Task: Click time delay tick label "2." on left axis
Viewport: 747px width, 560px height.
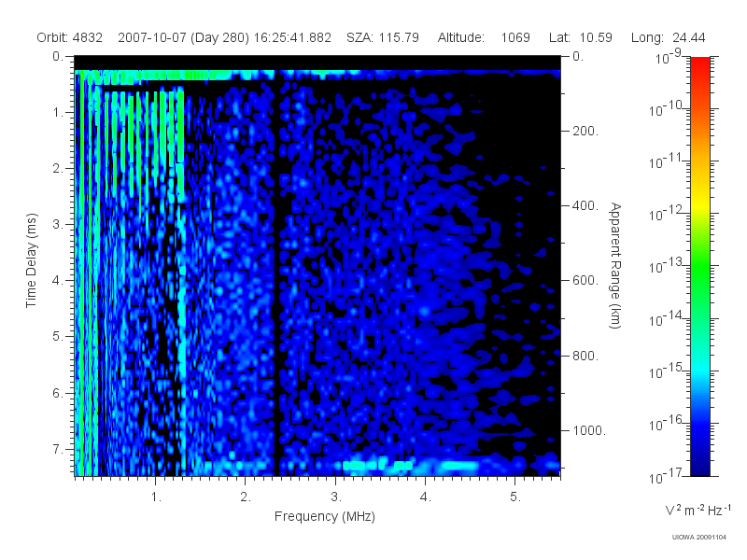Action: 58,169
